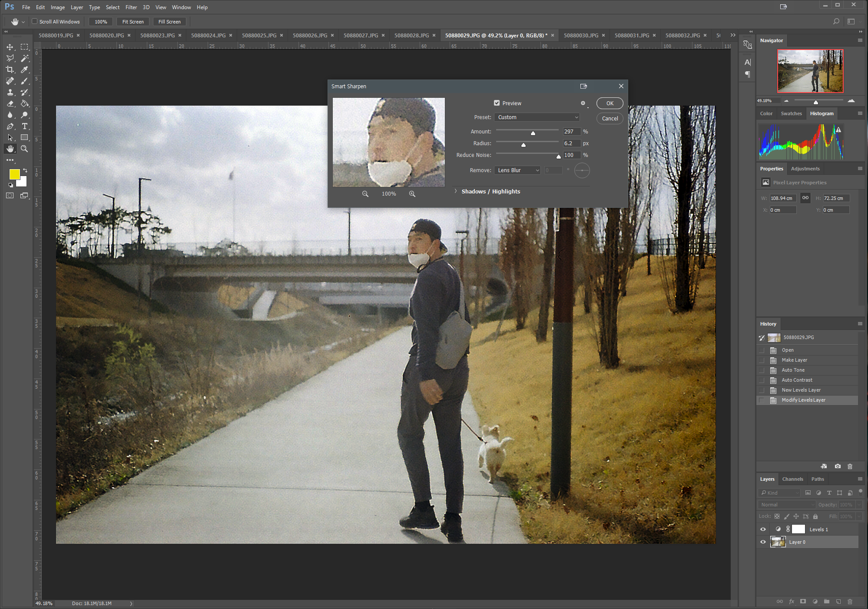This screenshot has width=868, height=609.
Task: Select the Horizontal Type tool
Action: pyautogui.click(x=25, y=126)
